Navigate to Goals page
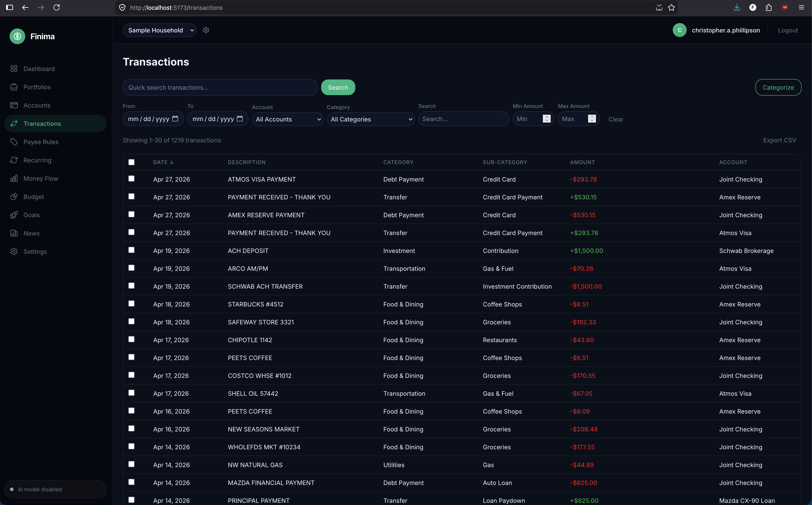Image resolution: width=812 pixels, height=505 pixels. click(55, 215)
